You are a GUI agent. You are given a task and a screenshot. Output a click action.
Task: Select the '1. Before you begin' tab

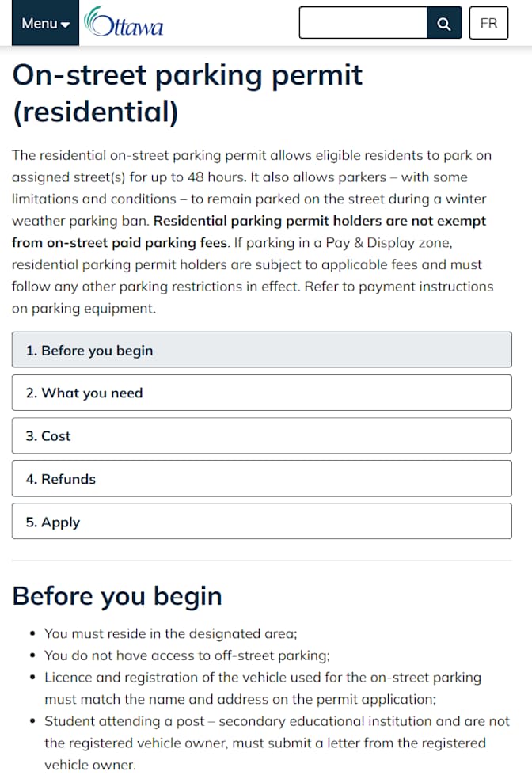pos(261,350)
